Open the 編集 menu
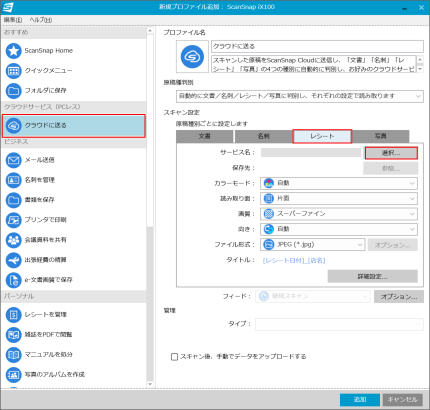Image resolution: width=430 pixels, height=410 pixels. [x=13, y=20]
